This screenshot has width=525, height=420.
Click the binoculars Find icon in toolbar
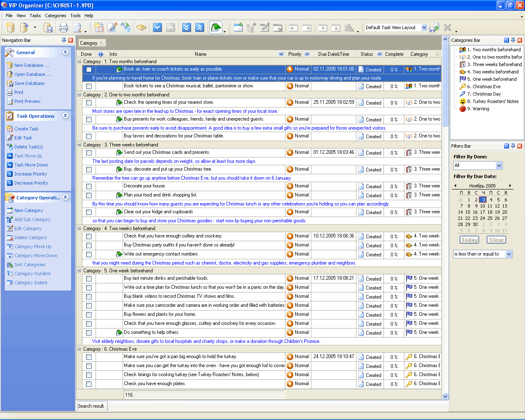tap(141, 28)
